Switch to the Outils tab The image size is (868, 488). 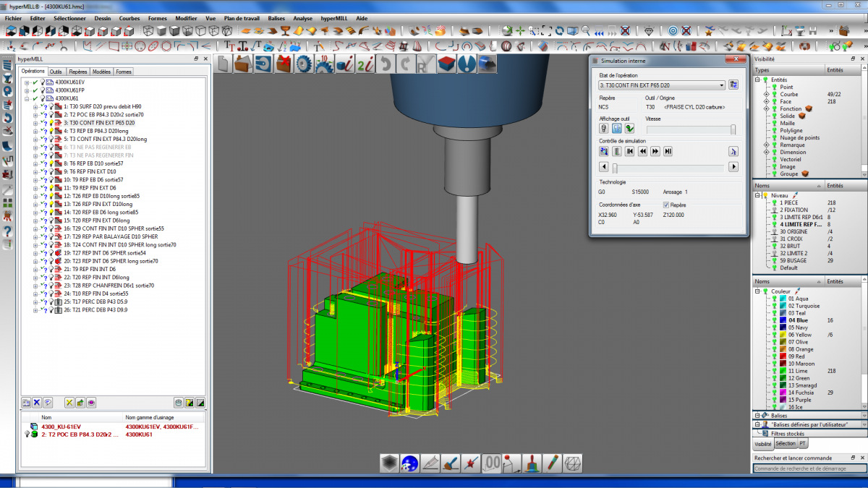[x=56, y=72]
